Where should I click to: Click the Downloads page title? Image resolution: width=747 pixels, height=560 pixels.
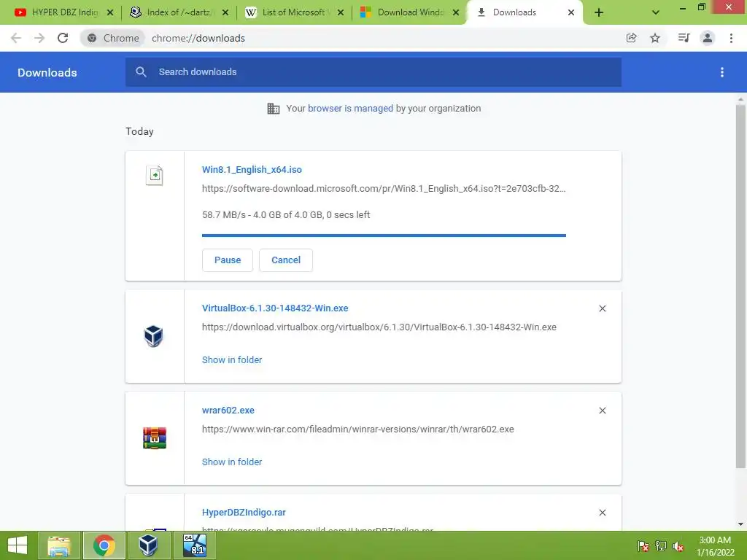coord(47,72)
